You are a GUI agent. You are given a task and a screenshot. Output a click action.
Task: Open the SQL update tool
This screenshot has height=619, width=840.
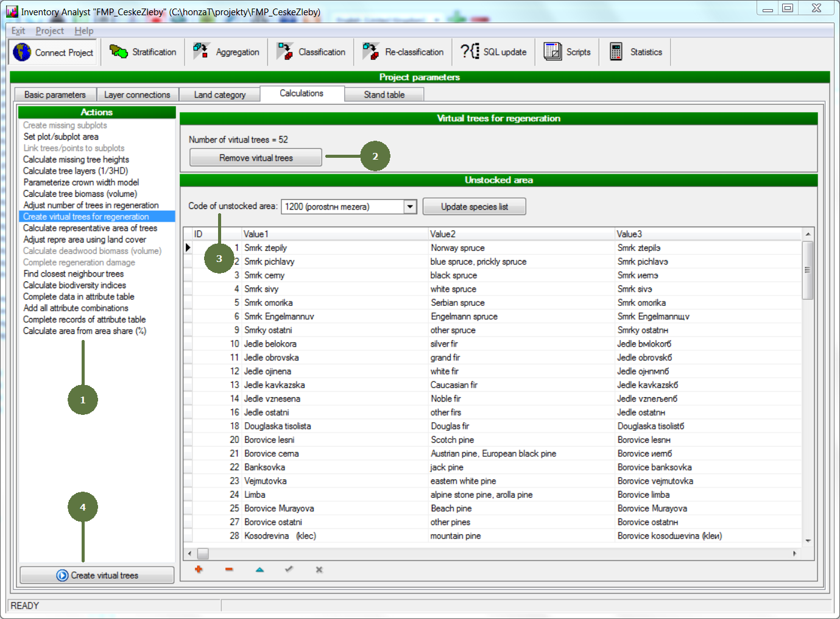point(493,52)
